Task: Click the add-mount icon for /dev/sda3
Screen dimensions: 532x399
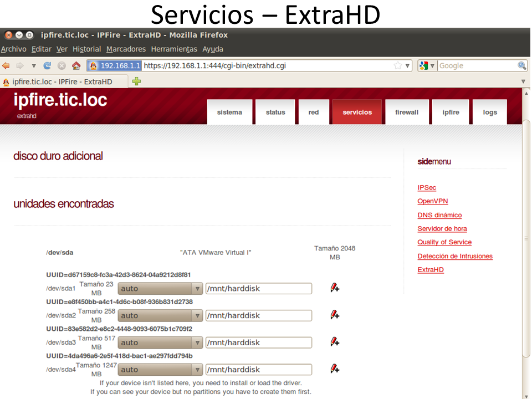Action: (335, 342)
